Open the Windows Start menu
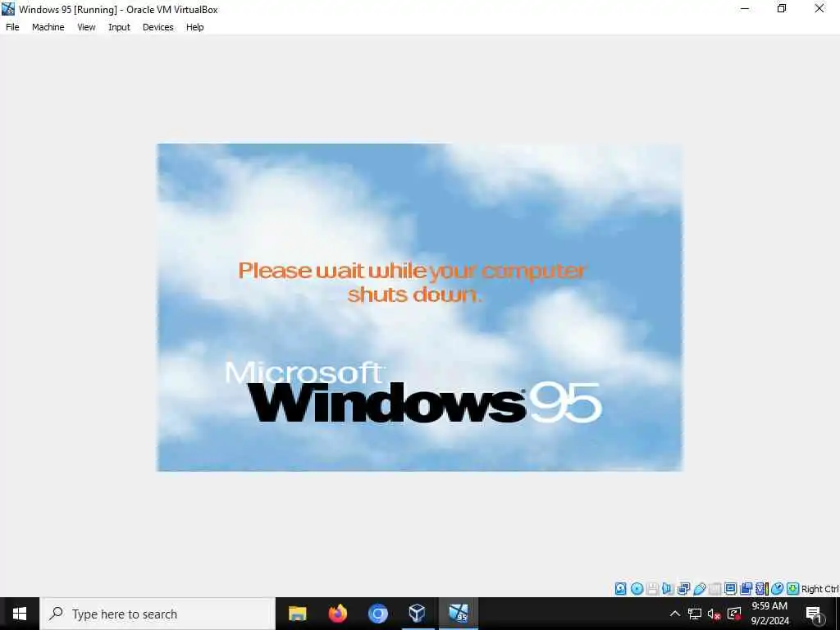Image resolution: width=840 pixels, height=630 pixels. coord(20,614)
